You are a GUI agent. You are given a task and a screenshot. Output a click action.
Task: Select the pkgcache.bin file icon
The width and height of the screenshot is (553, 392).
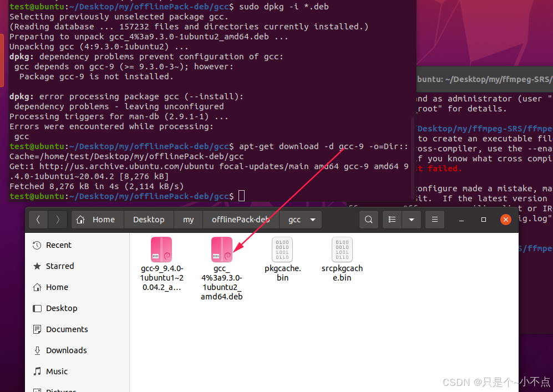click(282, 250)
